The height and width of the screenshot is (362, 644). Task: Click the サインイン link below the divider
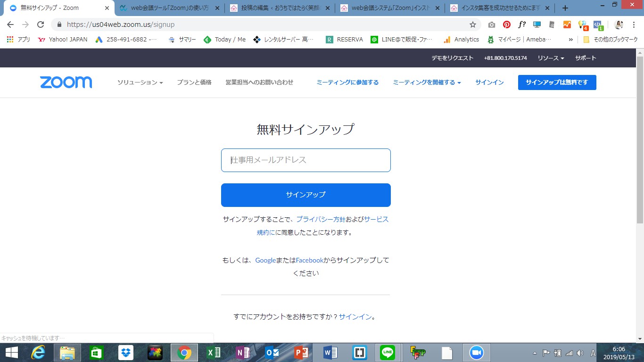tap(355, 317)
